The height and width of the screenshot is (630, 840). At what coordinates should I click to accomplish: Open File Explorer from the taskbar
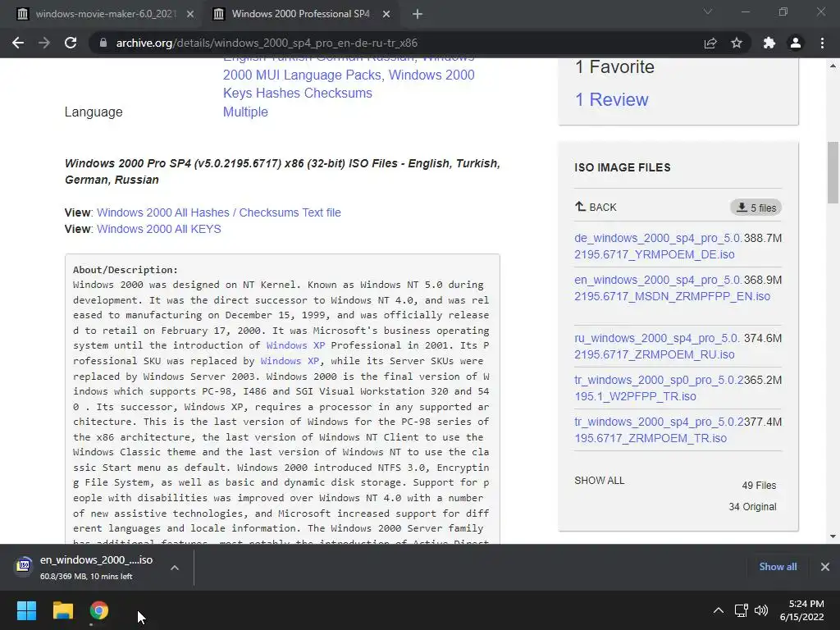tap(62, 610)
